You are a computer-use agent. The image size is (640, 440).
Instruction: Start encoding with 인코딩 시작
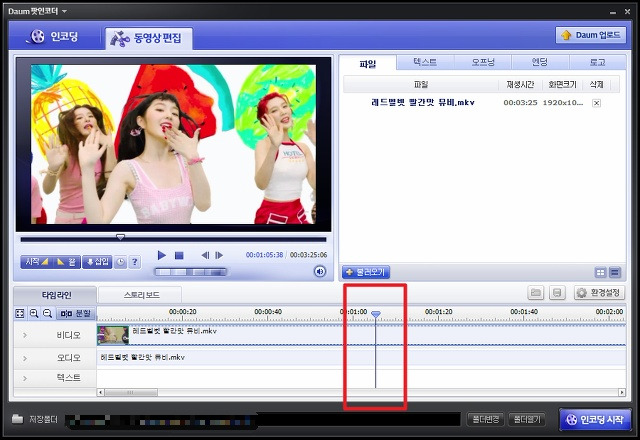tap(596, 419)
